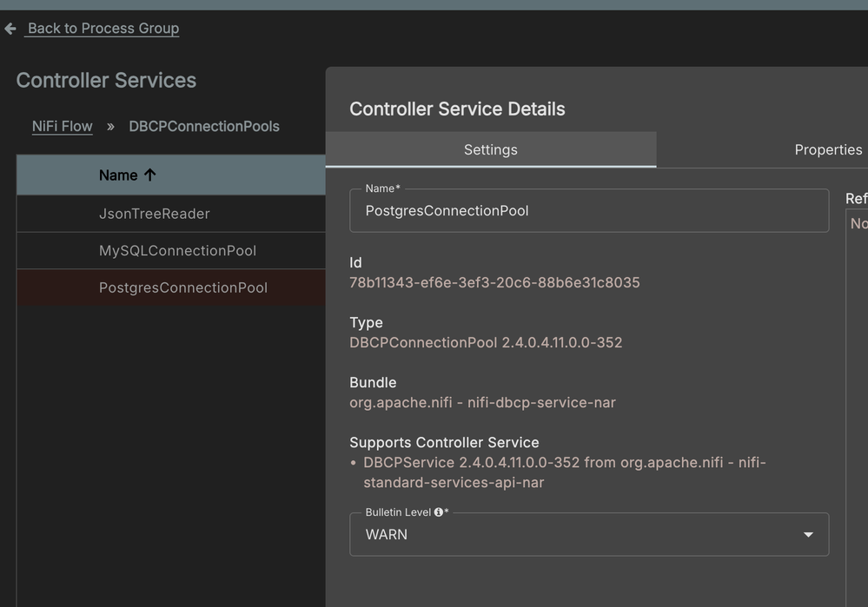
Task: Click into the Name text field
Action: click(588, 211)
